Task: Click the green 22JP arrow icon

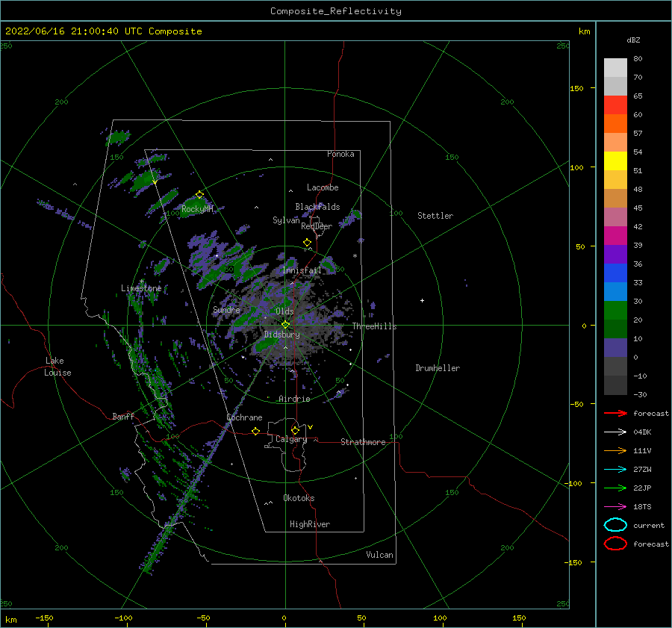Action: [x=615, y=488]
